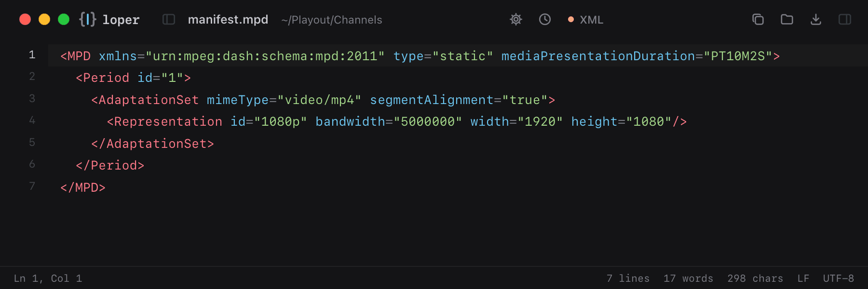
Task: Click the "5000000" bandwidth value
Action: pos(428,122)
